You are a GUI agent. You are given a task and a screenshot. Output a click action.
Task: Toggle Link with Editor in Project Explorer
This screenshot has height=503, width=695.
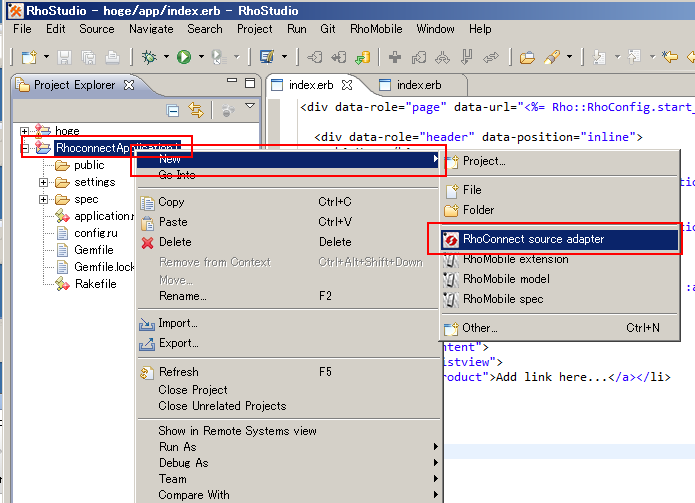(196, 110)
